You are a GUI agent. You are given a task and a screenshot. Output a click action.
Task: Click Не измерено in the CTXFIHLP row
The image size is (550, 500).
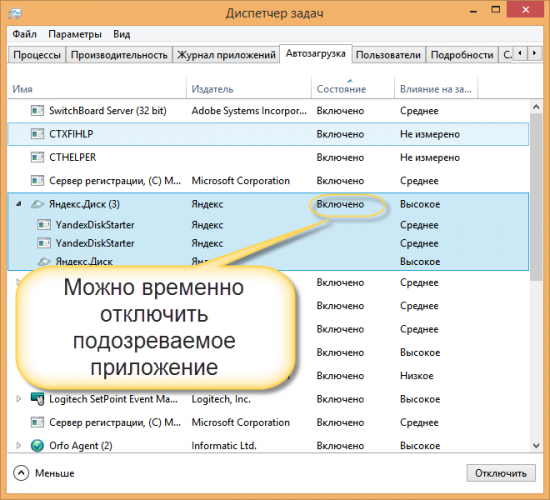[x=430, y=134]
